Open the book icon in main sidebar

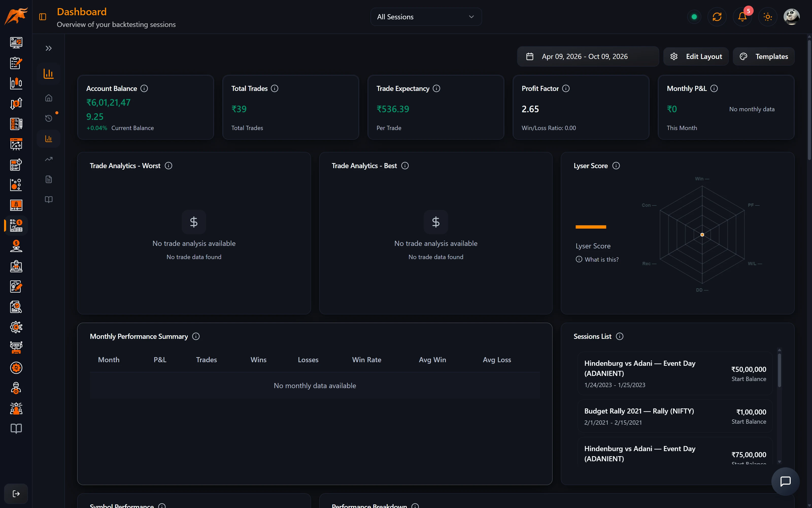click(x=16, y=429)
